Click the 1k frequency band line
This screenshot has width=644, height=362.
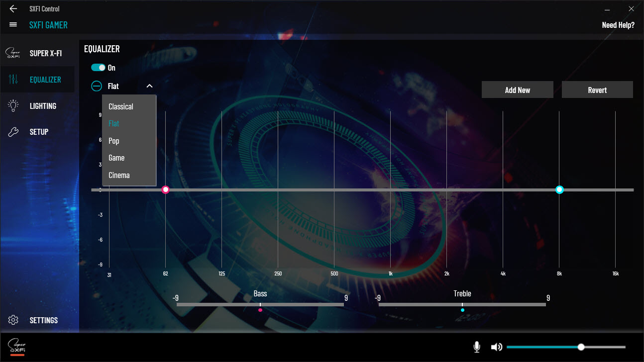coord(390,189)
